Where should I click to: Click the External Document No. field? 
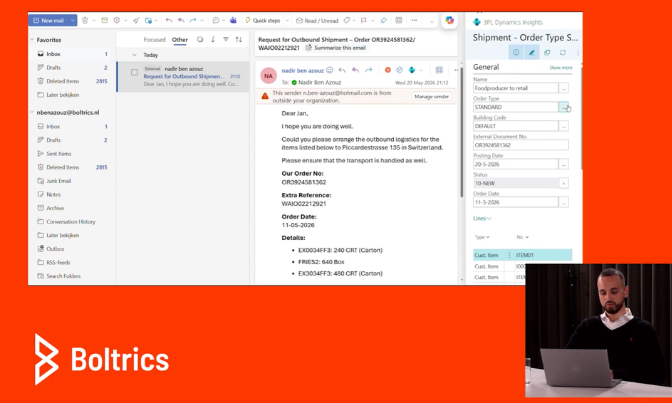pyautogui.click(x=521, y=145)
